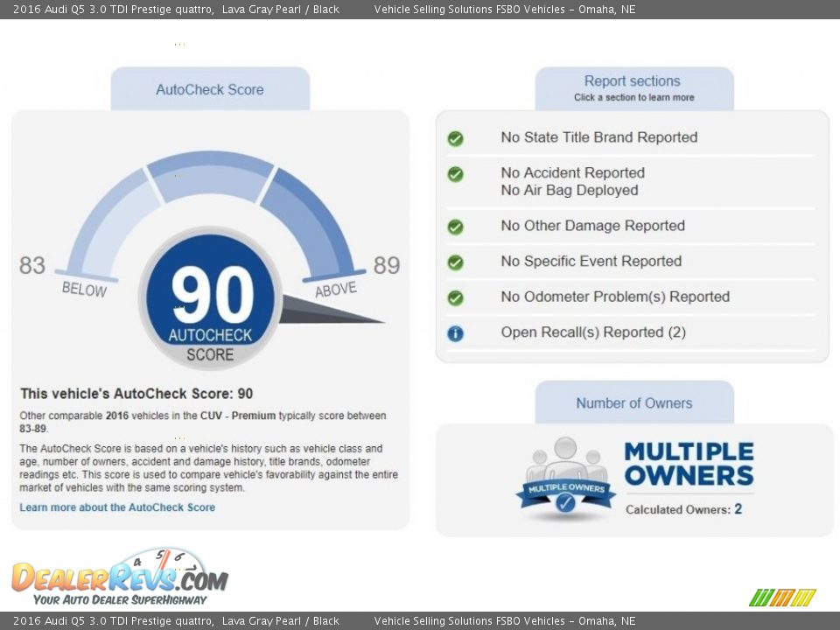Viewport: 840px width, 630px height.
Task: Click the Calculated Owners: 2 text
Action: (x=683, y=509)
